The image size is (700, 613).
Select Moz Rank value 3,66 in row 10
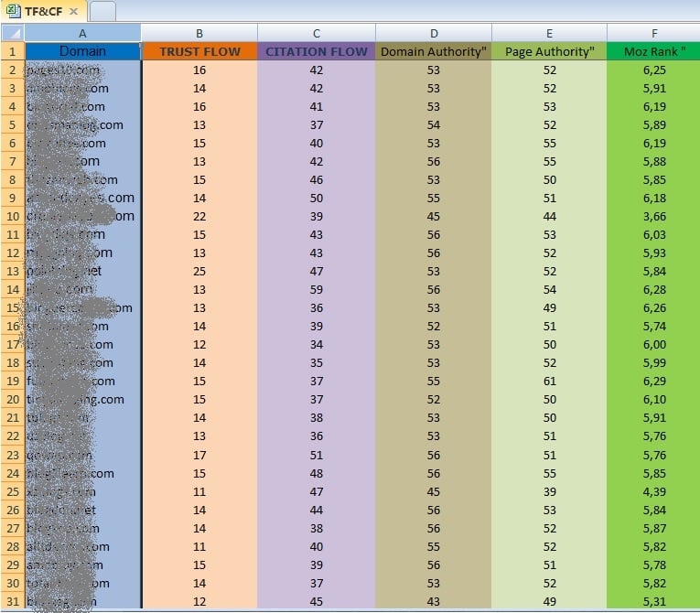[653, 216]
